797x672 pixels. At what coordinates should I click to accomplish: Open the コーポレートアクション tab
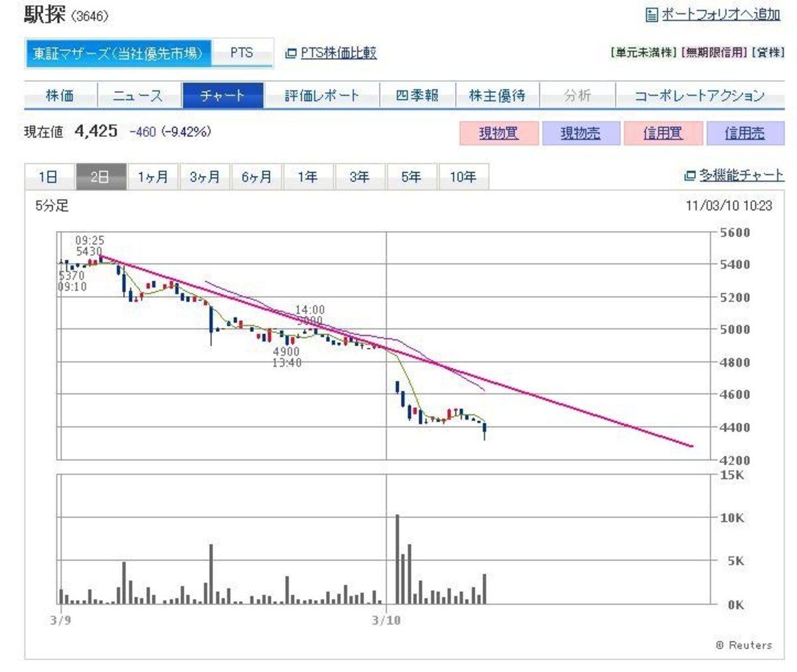tap(700, 96)
